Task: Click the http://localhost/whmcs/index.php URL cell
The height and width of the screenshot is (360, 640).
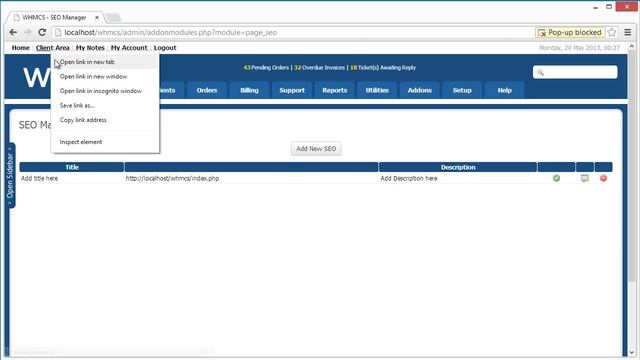Action: tap(172, 178)
